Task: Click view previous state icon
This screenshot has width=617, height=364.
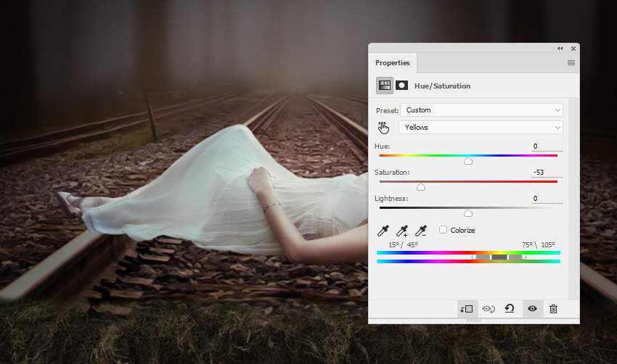Action: [x=489, y=309]
